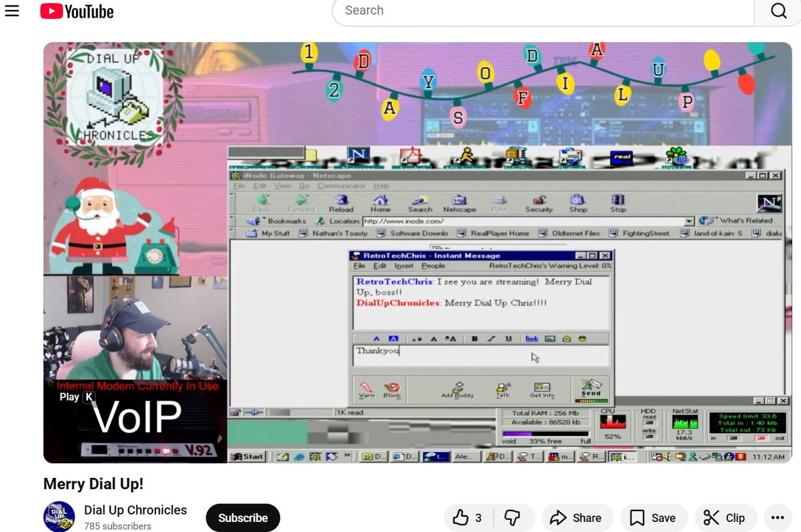801x532 pixels.
Task: Open the RealPlayer desktop shortcut icon
Action: (622, 158)
